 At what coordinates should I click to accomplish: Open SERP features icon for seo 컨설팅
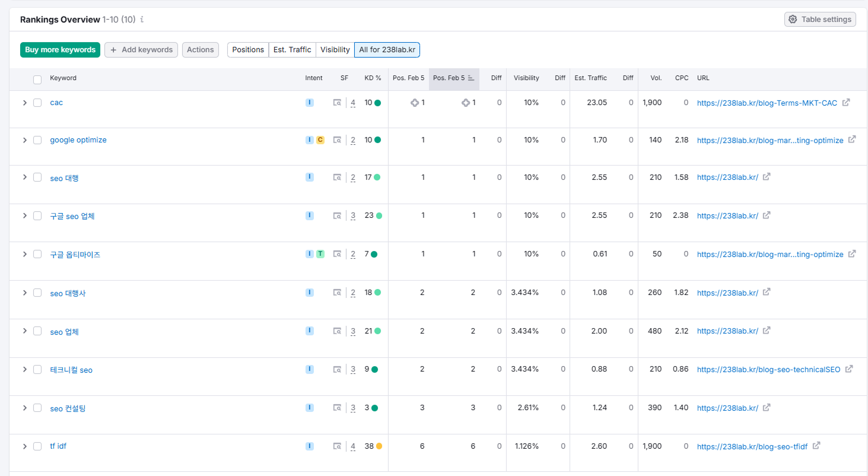[337, 408]
